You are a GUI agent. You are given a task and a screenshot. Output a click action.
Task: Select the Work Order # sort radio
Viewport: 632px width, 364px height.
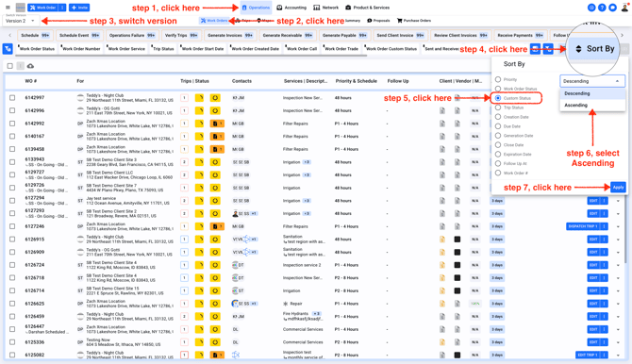coord(498,173)
